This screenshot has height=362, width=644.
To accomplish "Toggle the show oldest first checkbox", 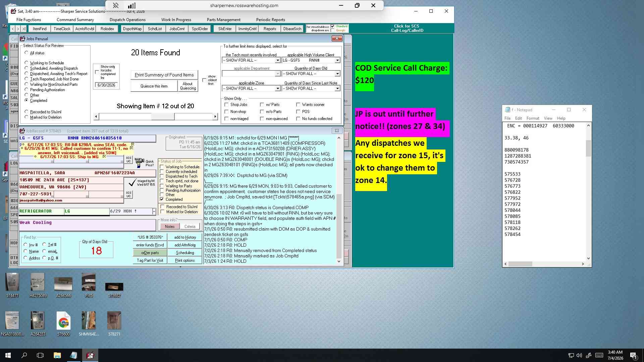I will pos(204,80).
